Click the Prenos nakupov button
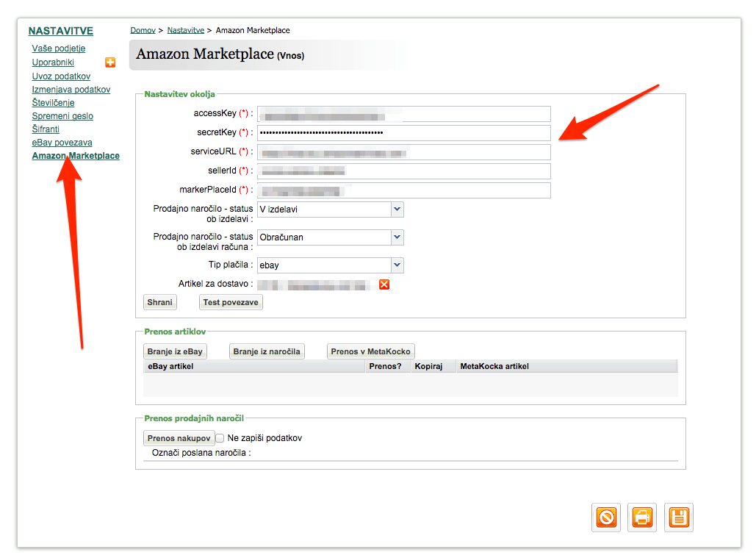 pyautogui.click(x=179, y=438)
